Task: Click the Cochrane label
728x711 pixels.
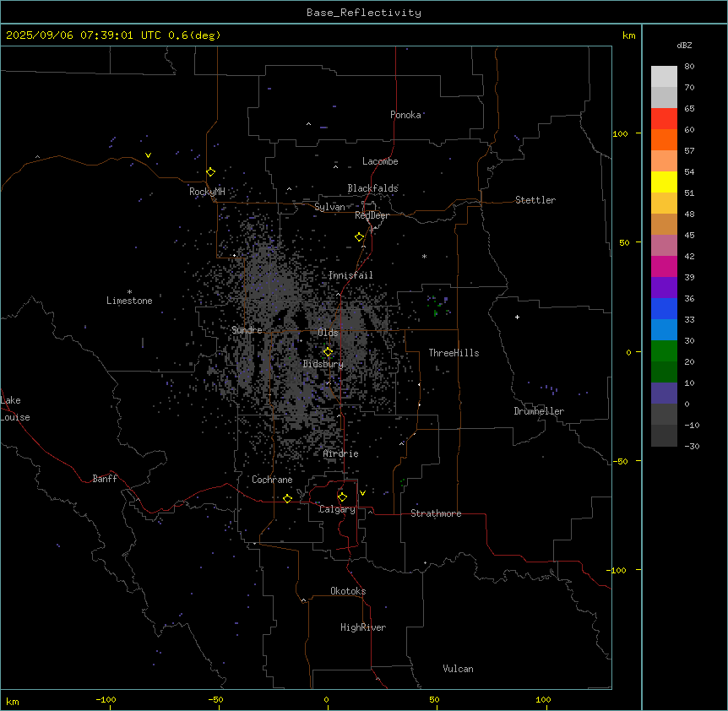Action: click(x=272, y=480)
